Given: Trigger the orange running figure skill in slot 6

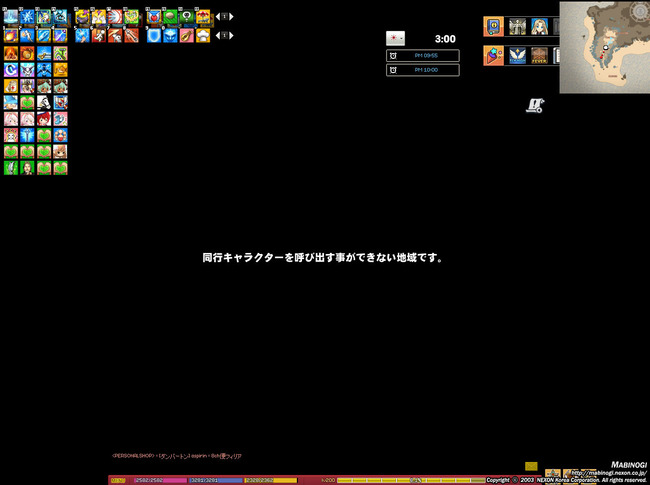Looking at the screenshot, I should click(x=99, y=36).
